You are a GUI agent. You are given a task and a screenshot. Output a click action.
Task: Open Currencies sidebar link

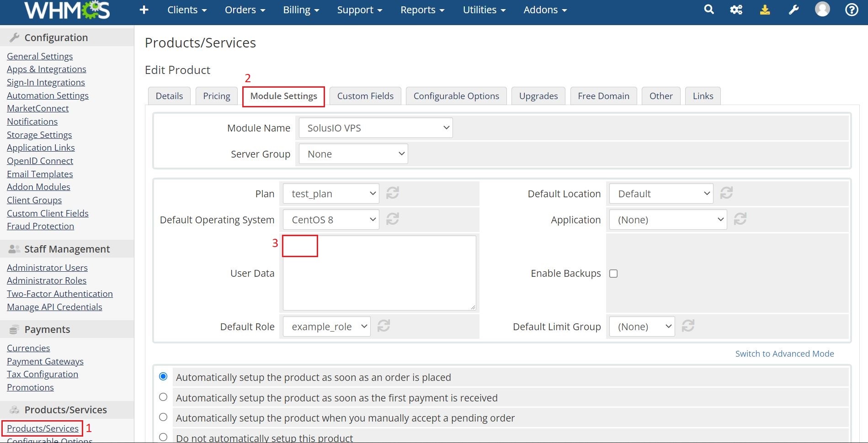(x=28, y=348)
